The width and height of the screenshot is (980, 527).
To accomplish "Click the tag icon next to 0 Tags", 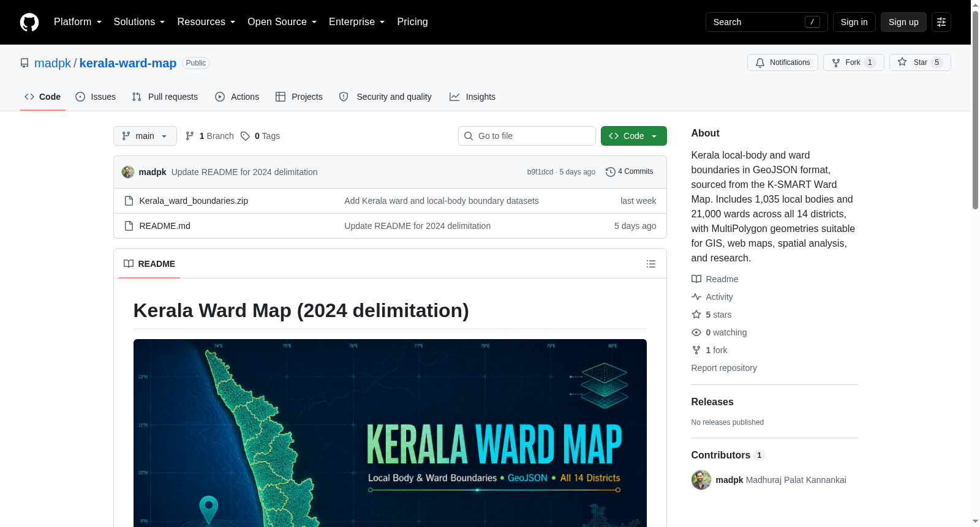I will click(245, 136).
